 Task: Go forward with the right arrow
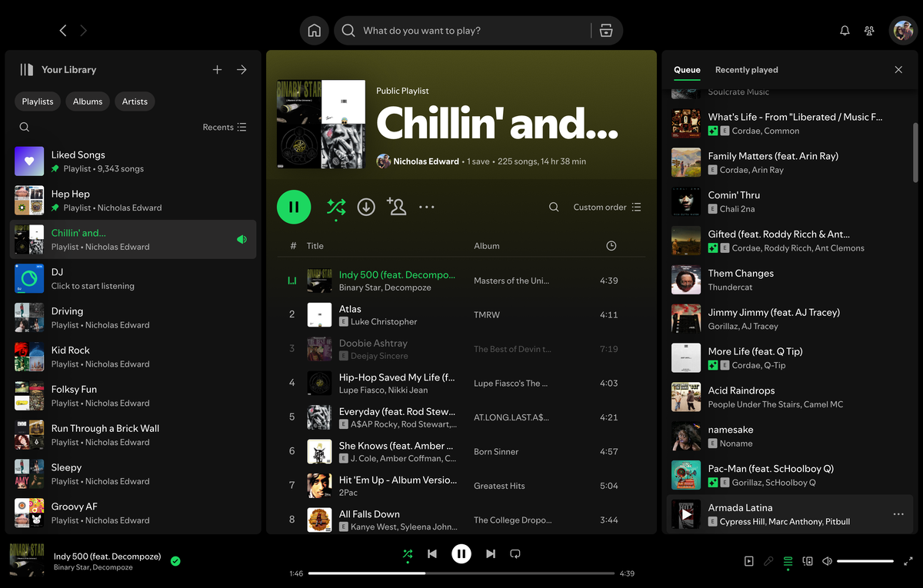[x=84, y=31]
